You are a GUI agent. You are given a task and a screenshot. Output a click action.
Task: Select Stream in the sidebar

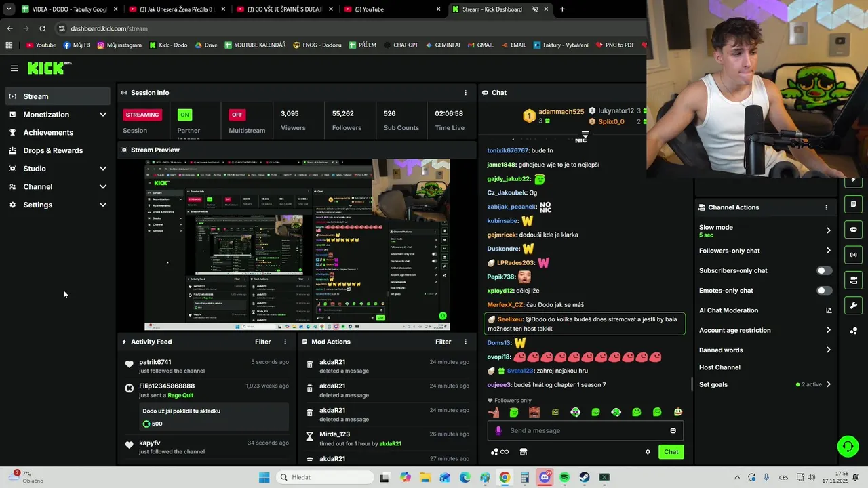pos(58,96)
